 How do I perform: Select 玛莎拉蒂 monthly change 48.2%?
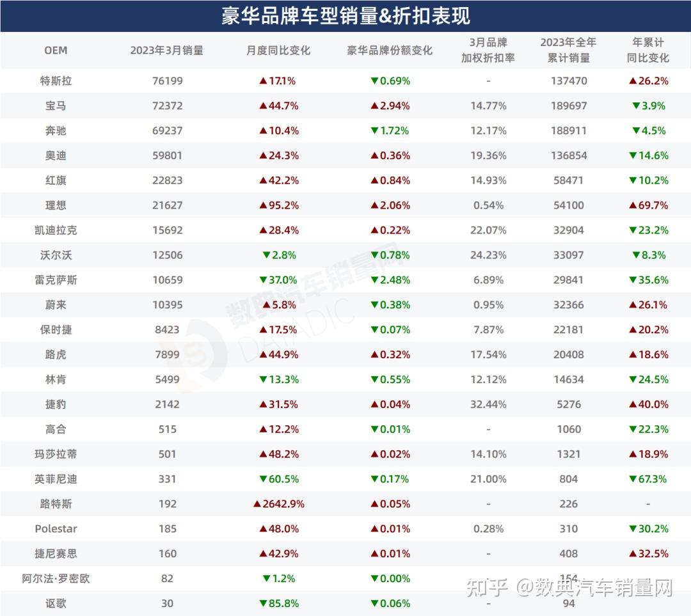point(278,454)
